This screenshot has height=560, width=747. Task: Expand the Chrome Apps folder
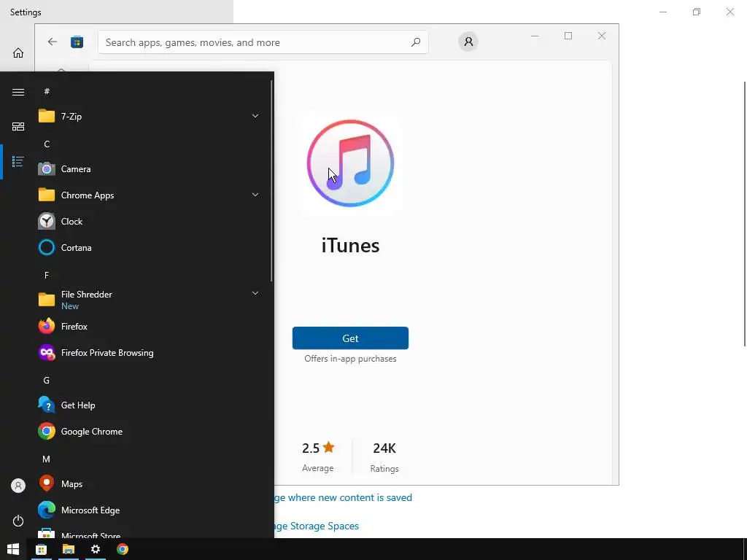pos(255,195)
